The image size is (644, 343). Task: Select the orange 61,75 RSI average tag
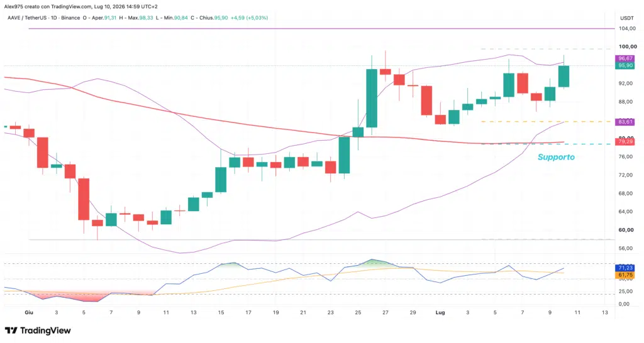click(626, 275)
